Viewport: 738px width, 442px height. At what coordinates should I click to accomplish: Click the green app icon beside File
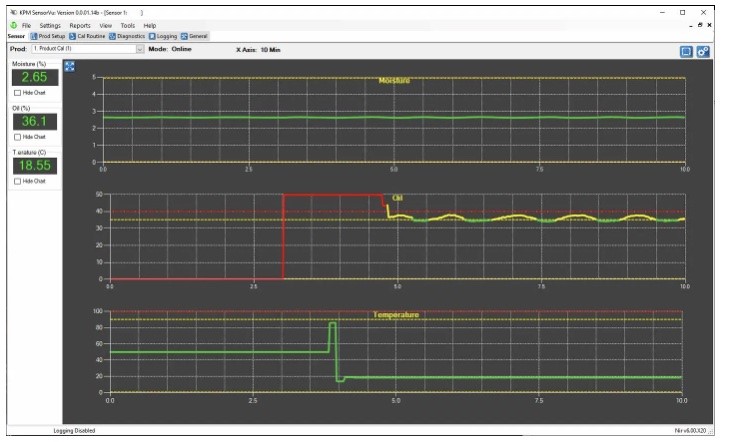click(x=13, y=25)
